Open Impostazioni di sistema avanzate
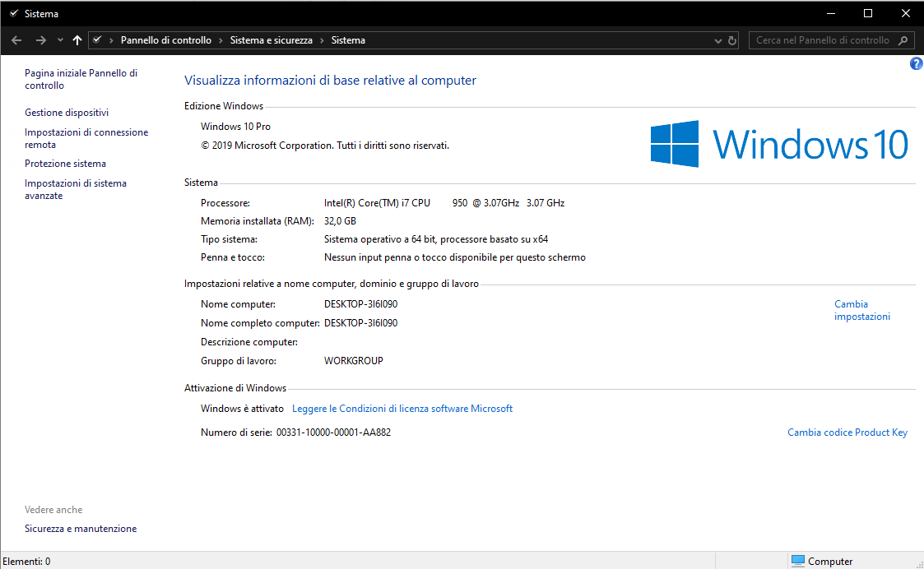Image resolution: width=924 pixels, height=569 pixels. (x=76, y=189)
